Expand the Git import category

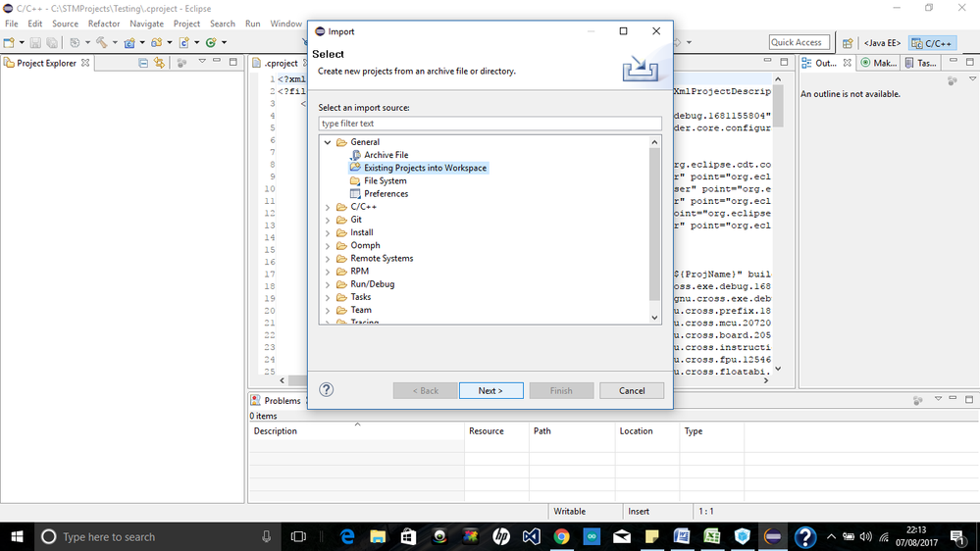328,220
